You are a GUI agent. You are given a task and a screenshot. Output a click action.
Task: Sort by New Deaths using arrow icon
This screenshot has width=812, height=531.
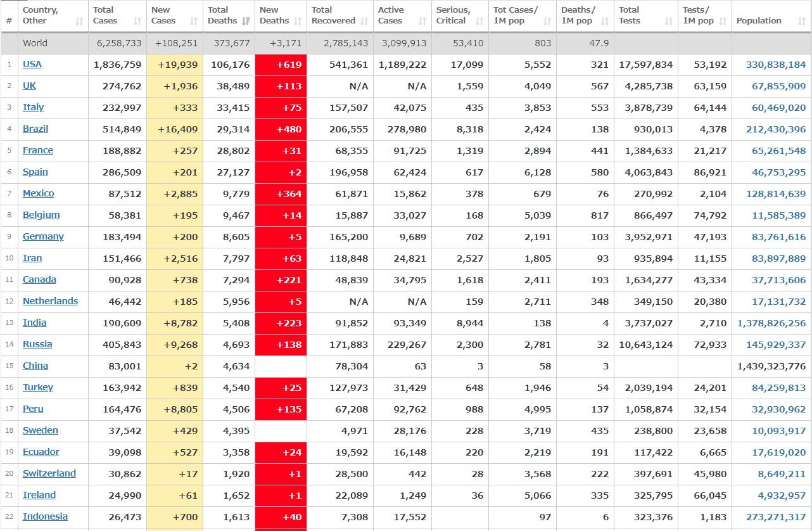298,21
